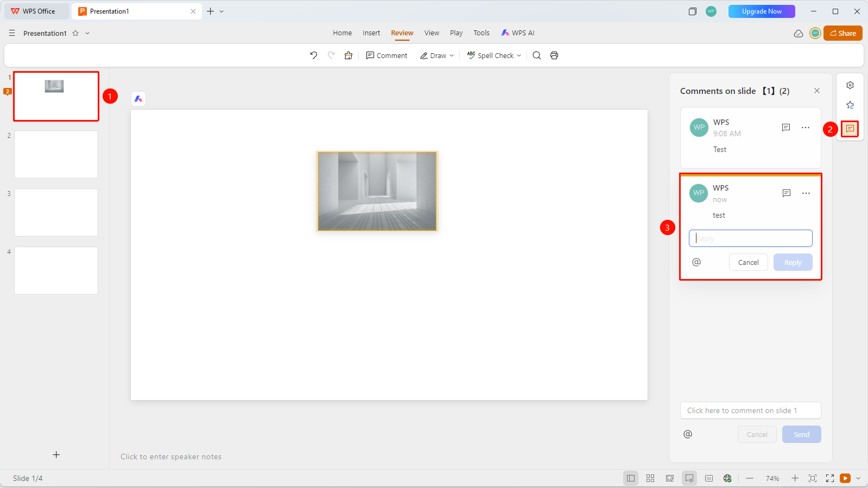
Task: Undo the last action
Action: point(314,55)
